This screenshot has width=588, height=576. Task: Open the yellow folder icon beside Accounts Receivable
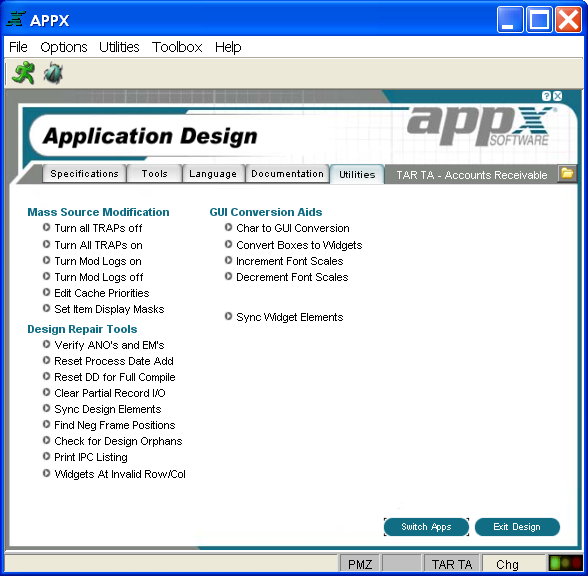click(567, 174)
